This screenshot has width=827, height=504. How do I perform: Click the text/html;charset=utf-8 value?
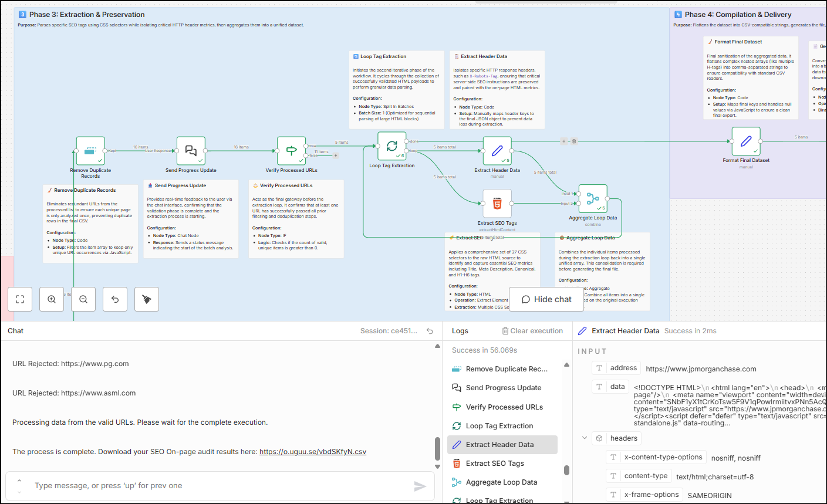(x=715, y=477)
